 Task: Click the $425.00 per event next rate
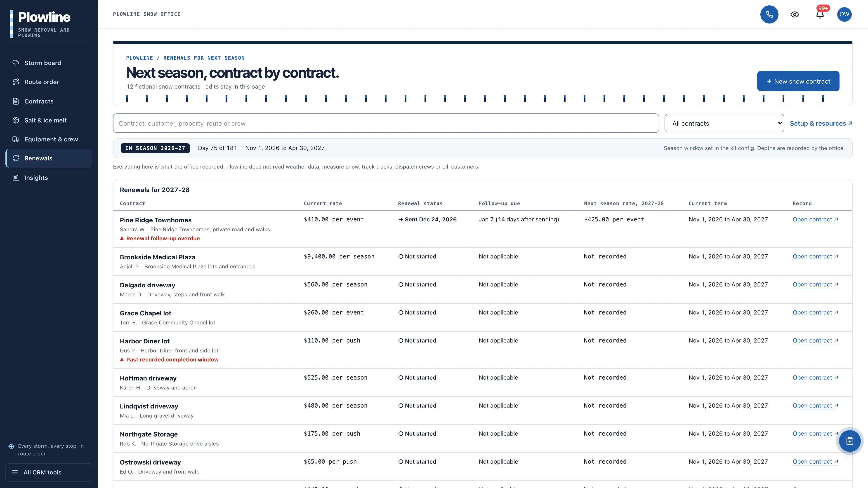point(614,220)
